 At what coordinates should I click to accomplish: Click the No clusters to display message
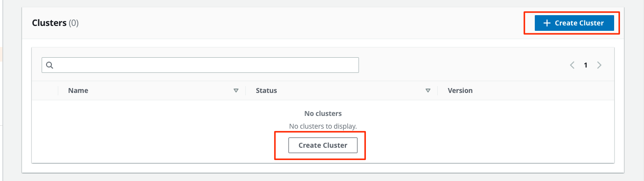point(323,126)
